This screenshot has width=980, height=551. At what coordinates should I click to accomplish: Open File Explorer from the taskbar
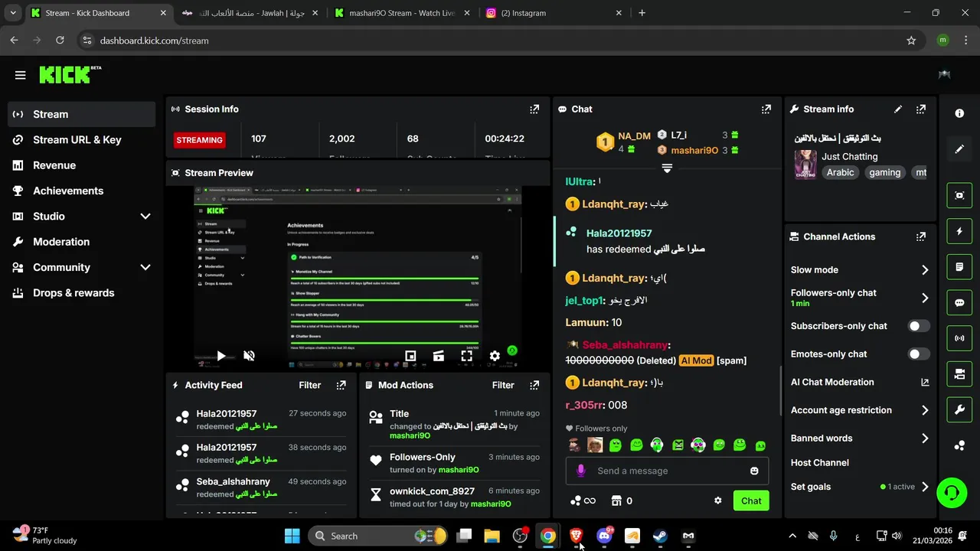point(492,536)
